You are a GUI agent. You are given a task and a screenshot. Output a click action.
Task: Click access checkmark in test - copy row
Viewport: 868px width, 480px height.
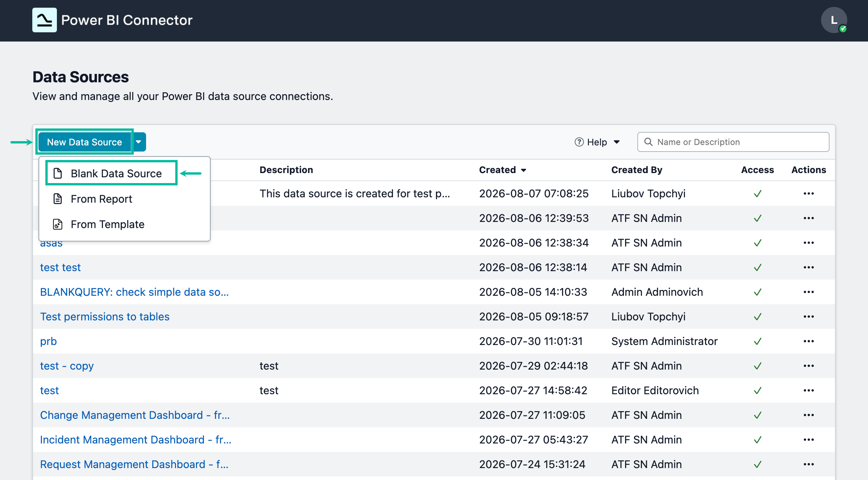tap(758, 366)
